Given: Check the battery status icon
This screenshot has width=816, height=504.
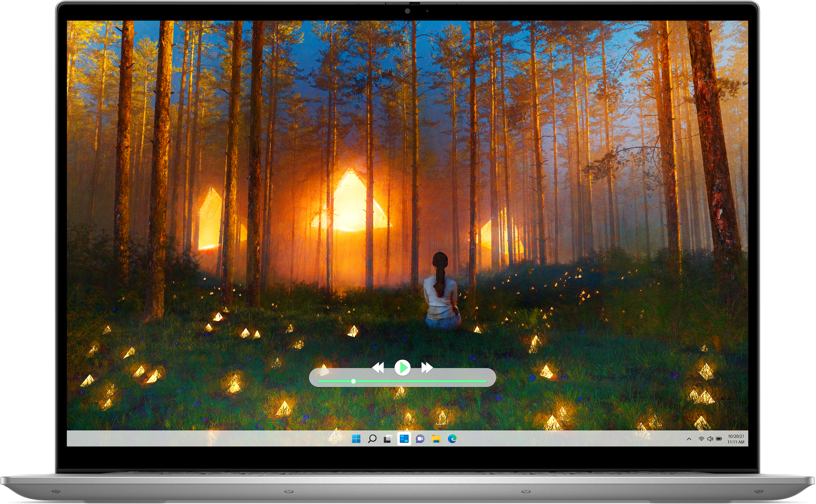Looking at the screenshot, I should click(x=719, y=439).
